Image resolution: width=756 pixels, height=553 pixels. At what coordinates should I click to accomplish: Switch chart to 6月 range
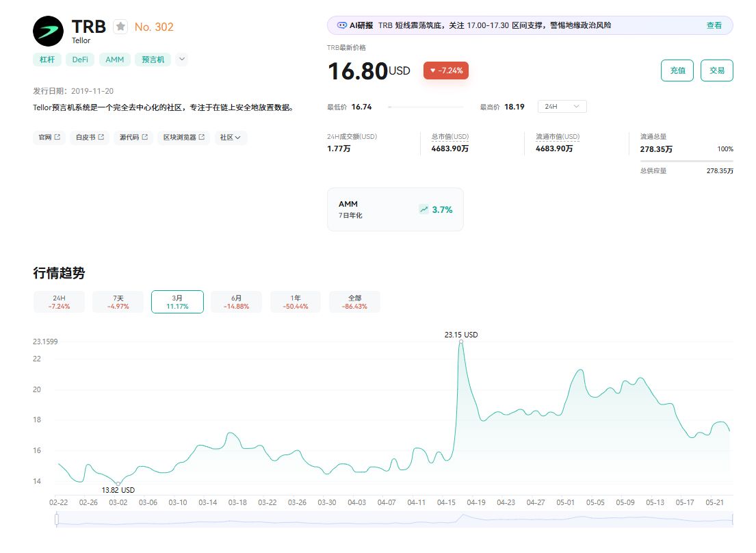[236, 302]
